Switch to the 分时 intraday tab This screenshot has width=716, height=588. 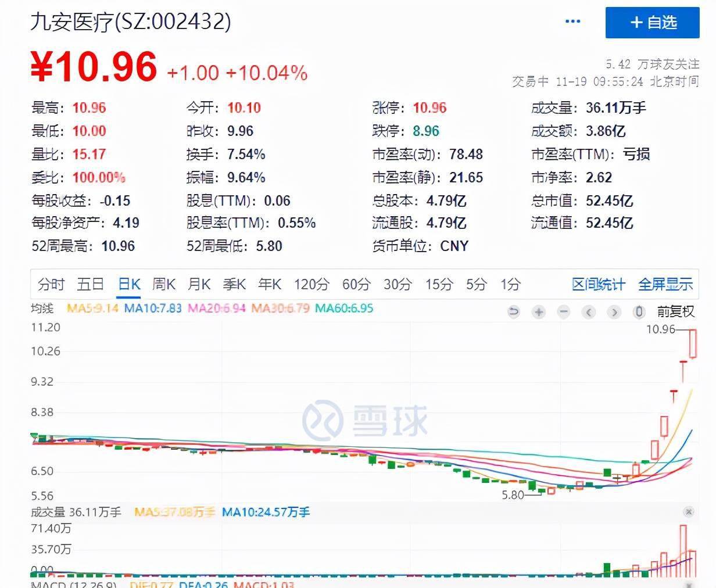pyautogui.click(x=51, y=285)
